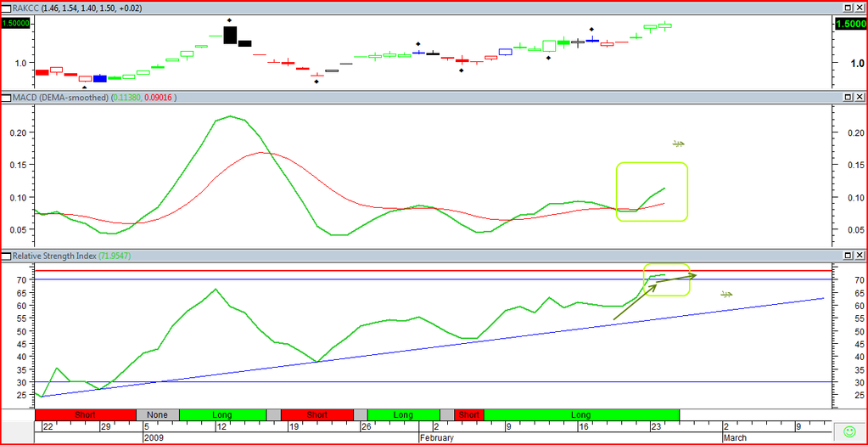Maximize the Relative Strength Index pane
Viewport: 868px width, 445px height.
click(847, 256)
